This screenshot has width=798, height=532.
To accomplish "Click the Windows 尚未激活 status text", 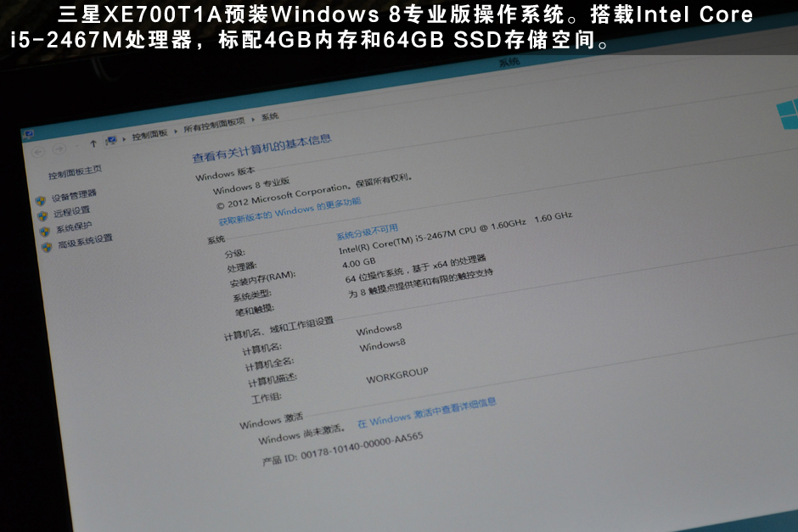I will [x=301, y=435].
